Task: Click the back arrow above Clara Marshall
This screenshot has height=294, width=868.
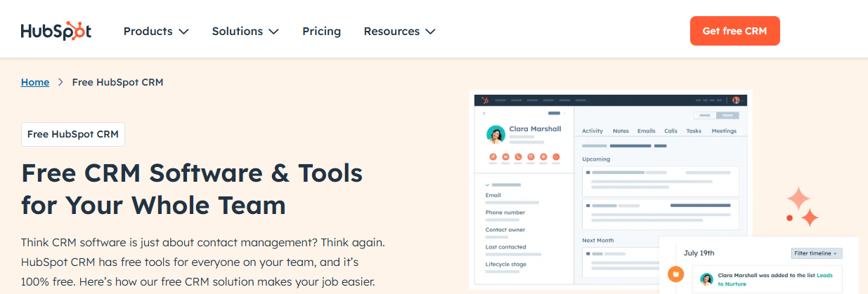Action: [484, 113]
